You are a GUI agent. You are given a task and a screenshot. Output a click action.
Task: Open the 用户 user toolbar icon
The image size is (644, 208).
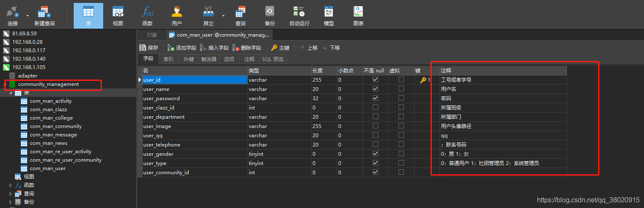pyautogui.click(x=177, y=16)
